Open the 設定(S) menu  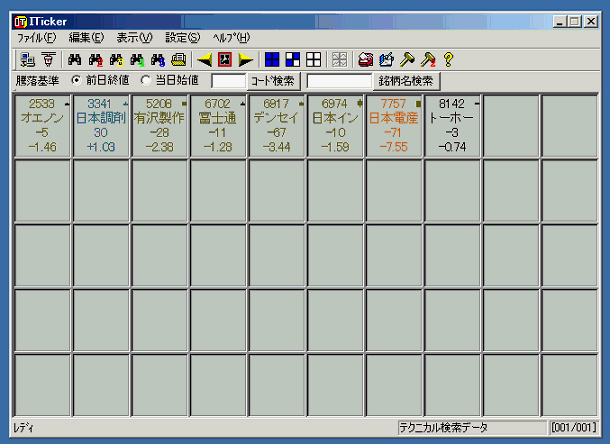click(183, 38)
